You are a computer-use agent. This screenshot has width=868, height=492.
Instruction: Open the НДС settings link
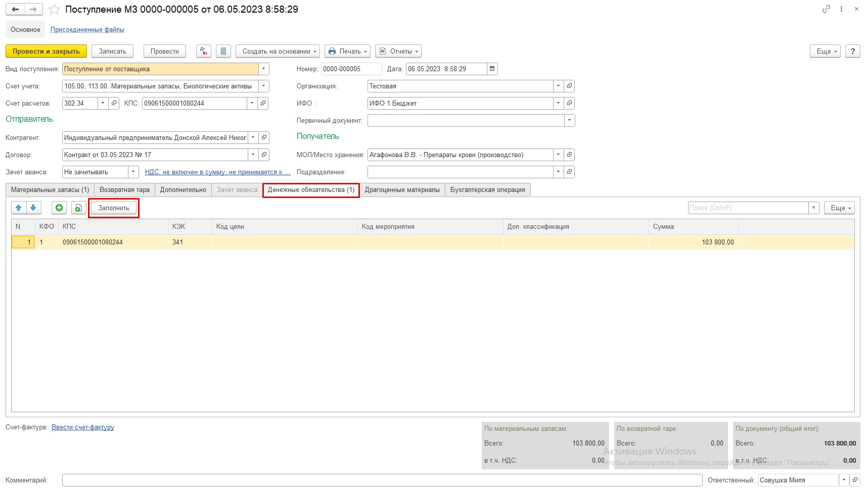point(217,172)
